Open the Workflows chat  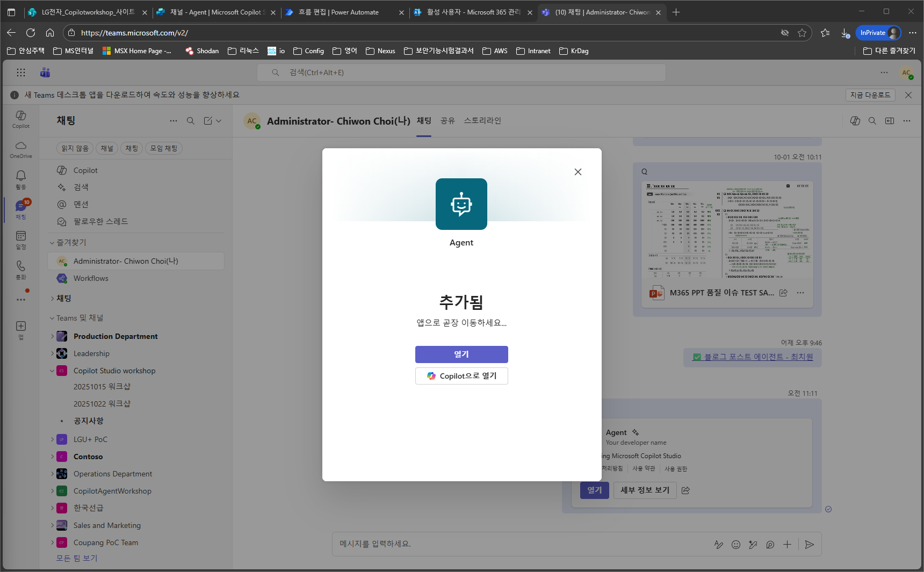[x=136, y=278]
